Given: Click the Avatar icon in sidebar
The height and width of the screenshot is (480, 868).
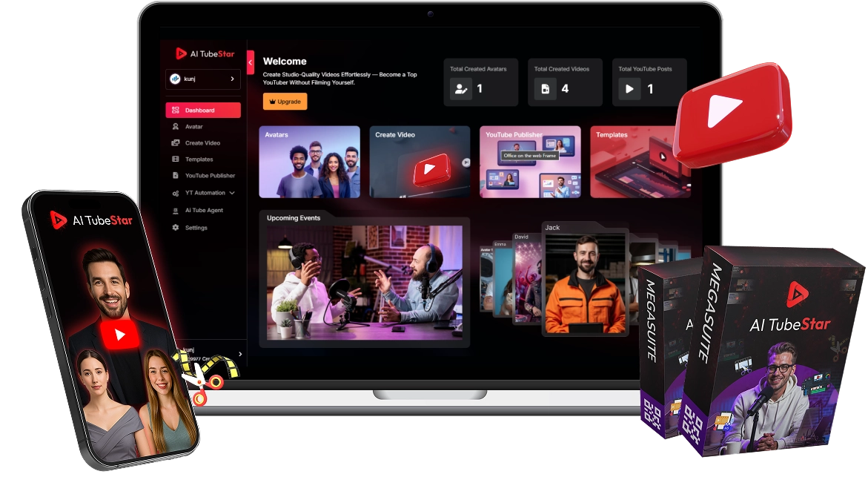Looking at the screenshot, I should pos(176,127).
